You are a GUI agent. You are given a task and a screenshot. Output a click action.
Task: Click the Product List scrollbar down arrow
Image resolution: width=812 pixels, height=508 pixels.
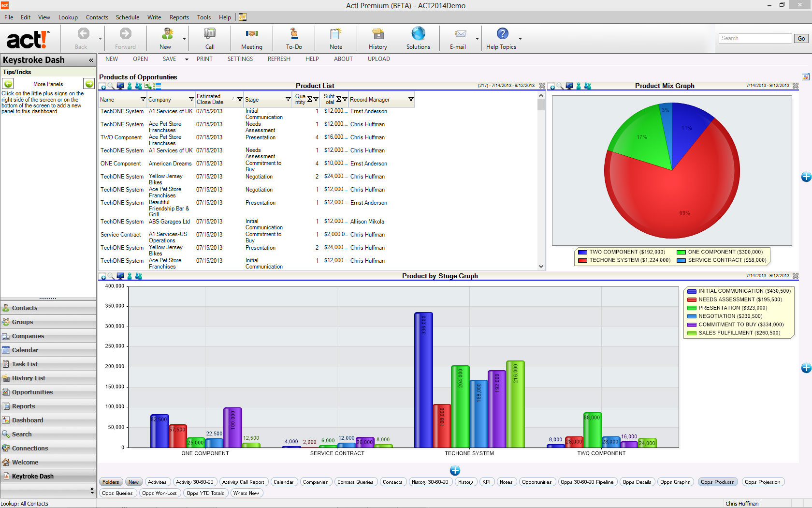[x=541, y=267]
